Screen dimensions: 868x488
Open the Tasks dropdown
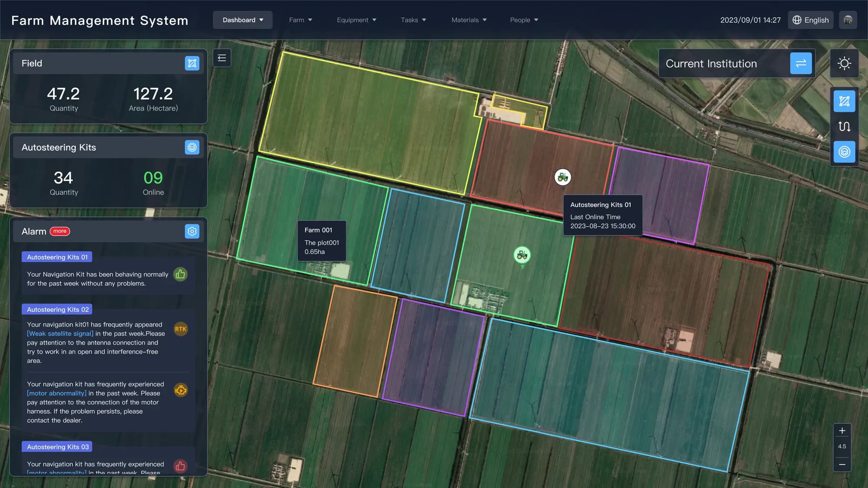tap(413, 20)
